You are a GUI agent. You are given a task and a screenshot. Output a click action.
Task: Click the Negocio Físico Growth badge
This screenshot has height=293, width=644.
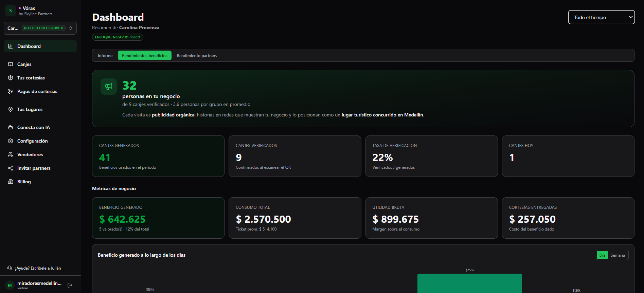(43, 28)
